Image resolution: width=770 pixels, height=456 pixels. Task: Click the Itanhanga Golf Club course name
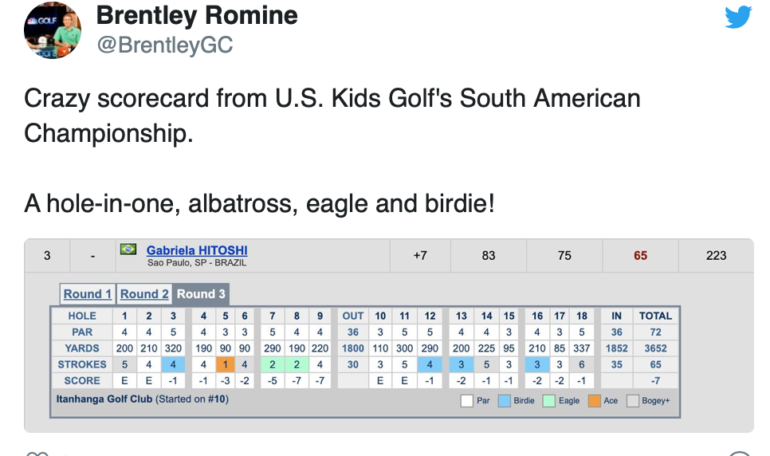(x=104, y=399)
